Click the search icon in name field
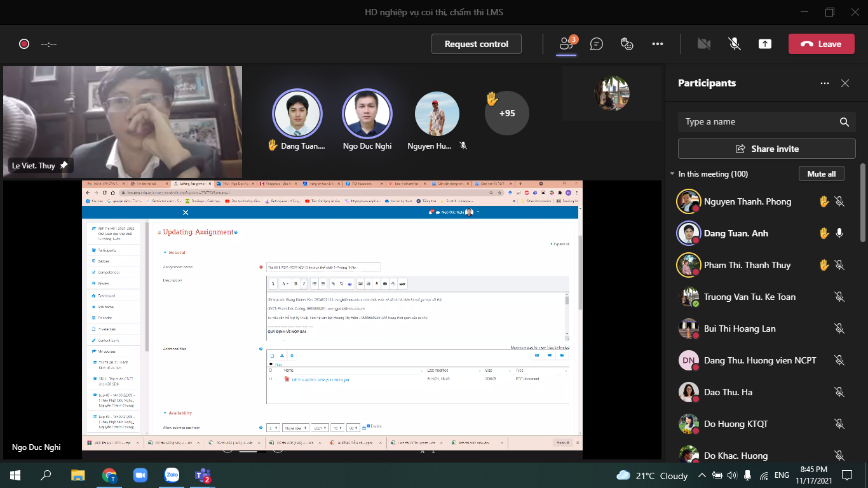This screenshot has width=868, height=488. 844,122
